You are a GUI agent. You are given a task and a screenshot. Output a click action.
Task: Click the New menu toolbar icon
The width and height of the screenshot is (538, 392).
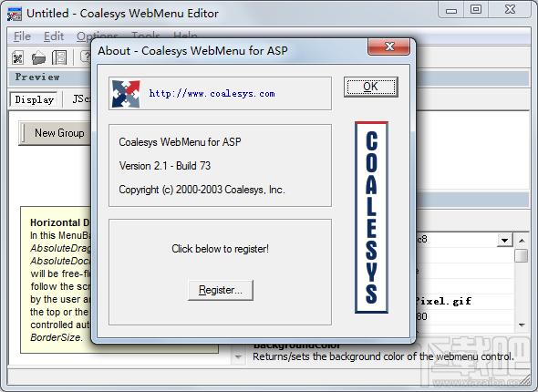point(17,57)
